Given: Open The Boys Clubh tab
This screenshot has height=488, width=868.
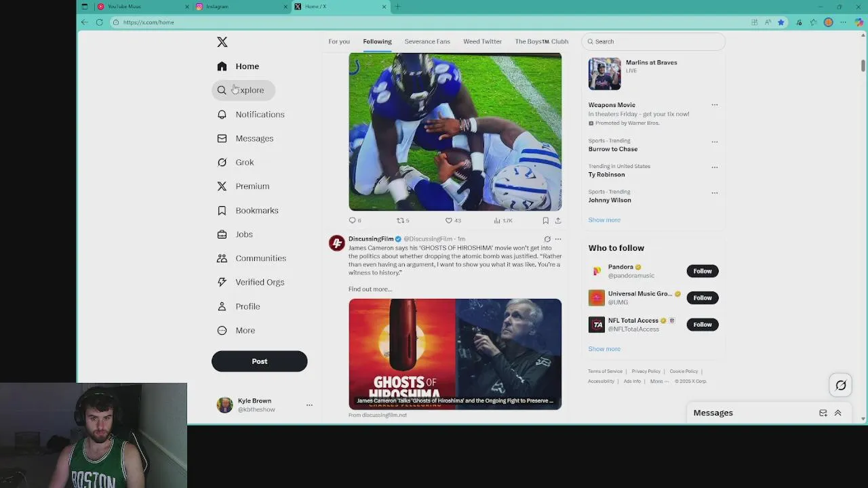Looking at the screenshot, I should 541,41.
